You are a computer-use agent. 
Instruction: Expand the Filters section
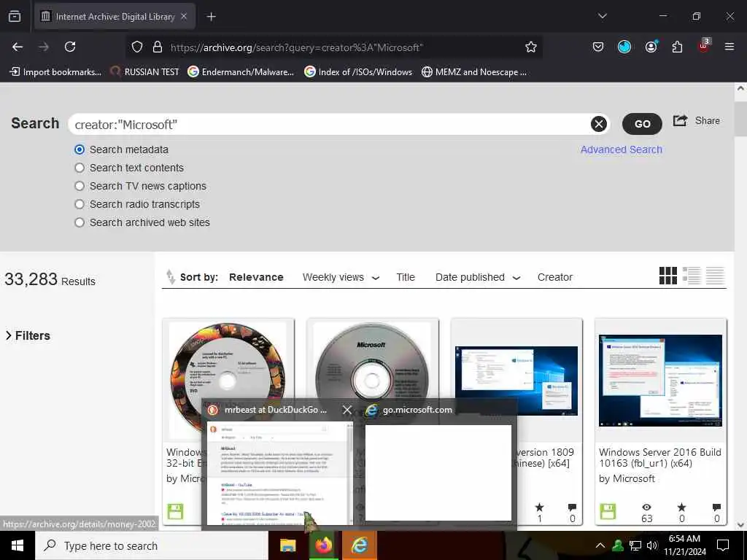[x=28, y=335]
